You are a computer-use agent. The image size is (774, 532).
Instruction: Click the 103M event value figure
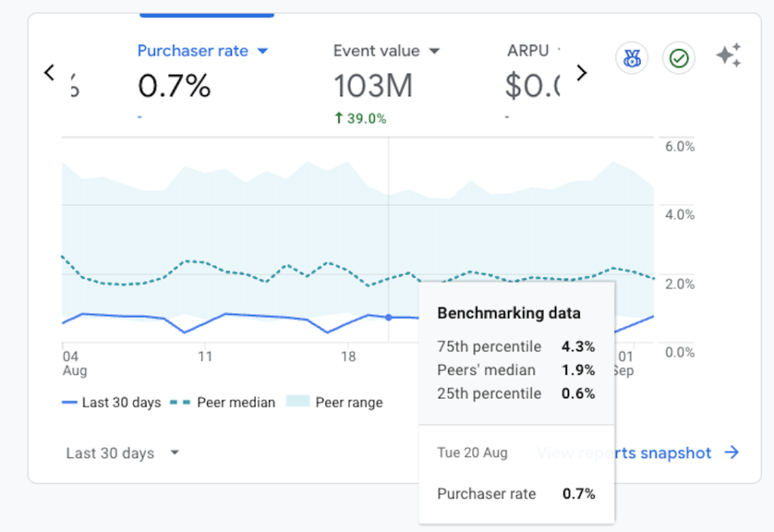tap(373, 87)
